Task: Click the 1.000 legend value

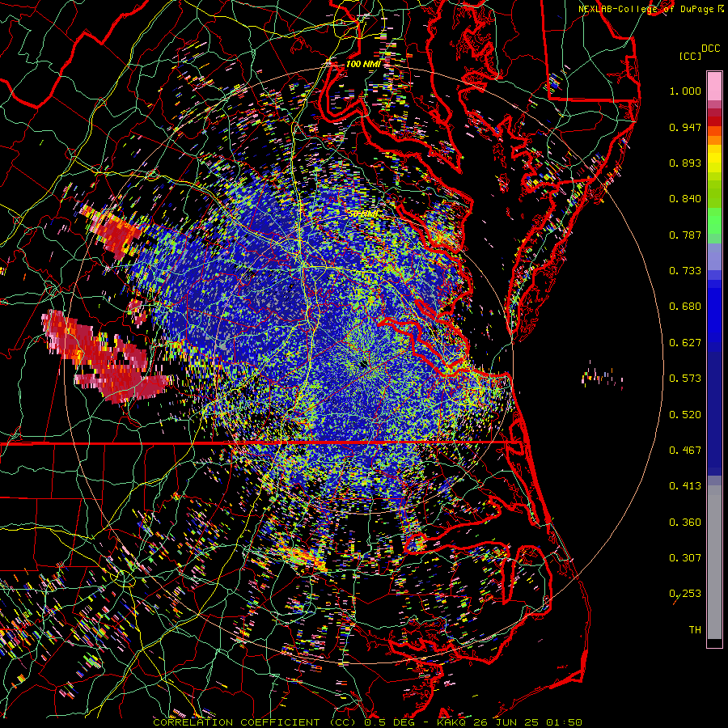Action: coord(685,91)
